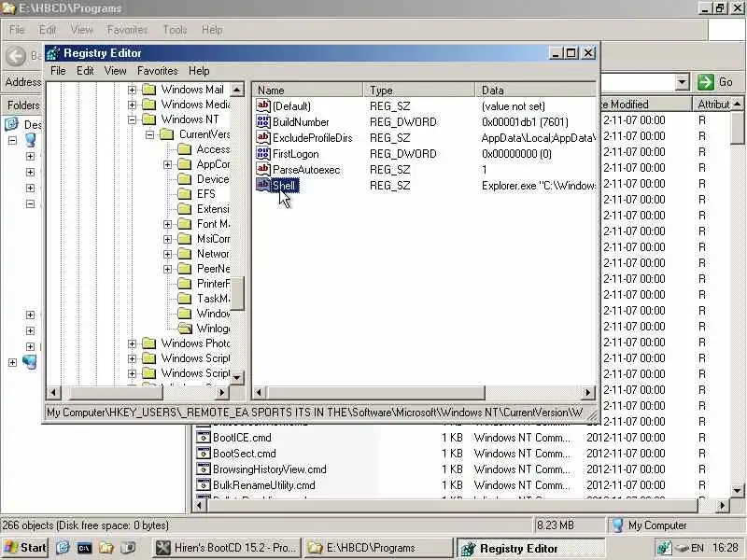Click the Shell string value icon
Viewport: 747px width, 560px height.
point(263,185)
